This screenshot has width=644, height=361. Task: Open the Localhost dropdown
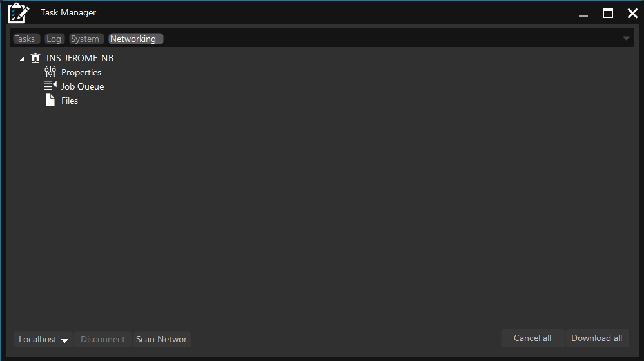pos(43,340)
